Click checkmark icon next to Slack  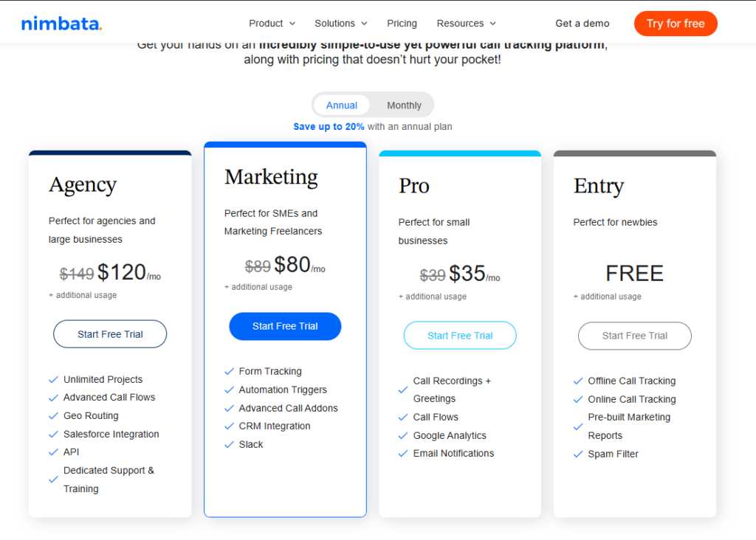229,444
